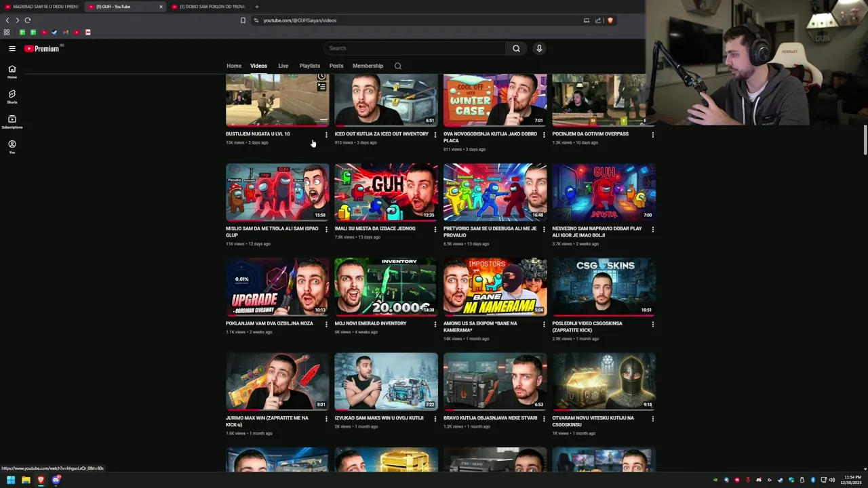Click the browser address bar URL
The image size is (868, 488).
tap(300, 20)
